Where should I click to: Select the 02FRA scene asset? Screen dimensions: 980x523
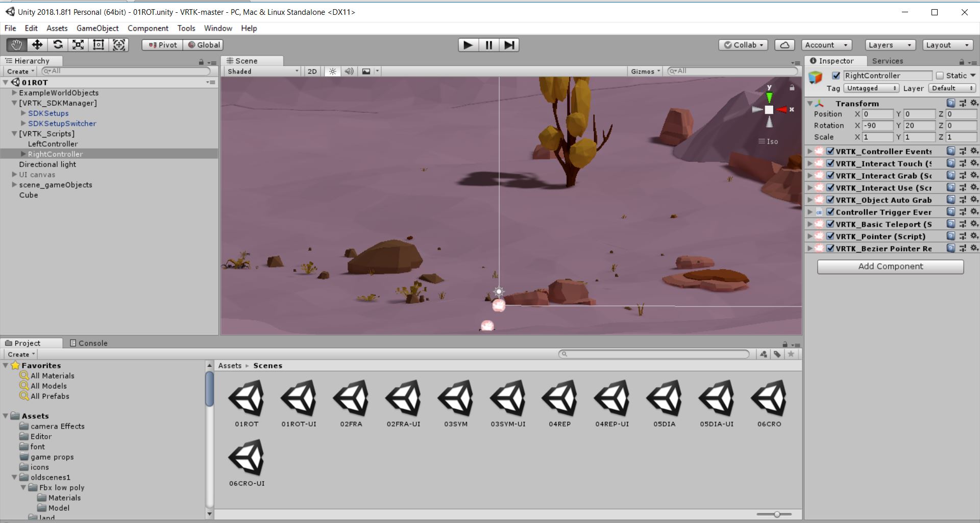point(351,403)
